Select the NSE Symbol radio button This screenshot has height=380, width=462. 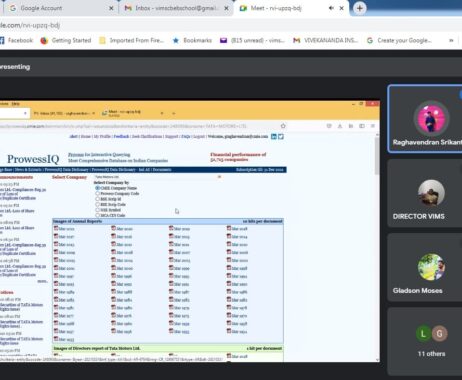coord(98,210)
